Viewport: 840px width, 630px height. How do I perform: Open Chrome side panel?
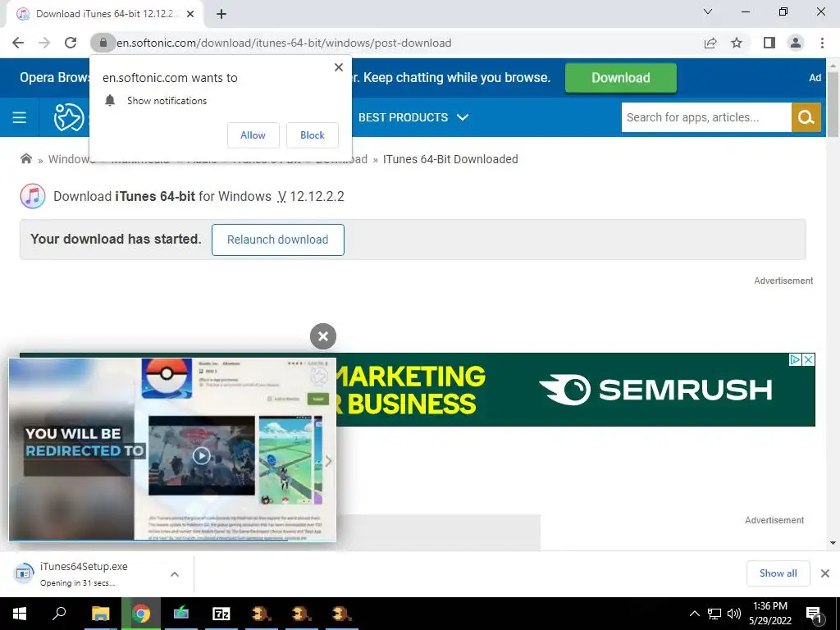[x=769, y=43]
